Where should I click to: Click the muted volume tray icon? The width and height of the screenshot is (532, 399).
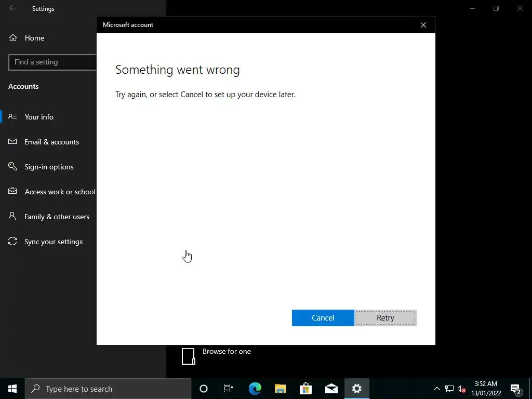pyautogui.click(x=461, y=389)
